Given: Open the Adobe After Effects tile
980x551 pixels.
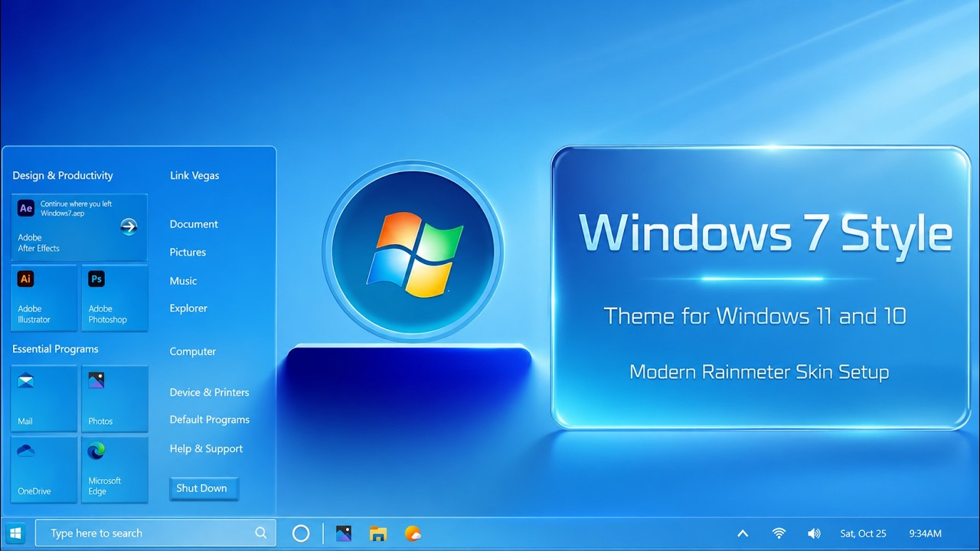Looking at the screenshot, I should [x=80, y=227].
